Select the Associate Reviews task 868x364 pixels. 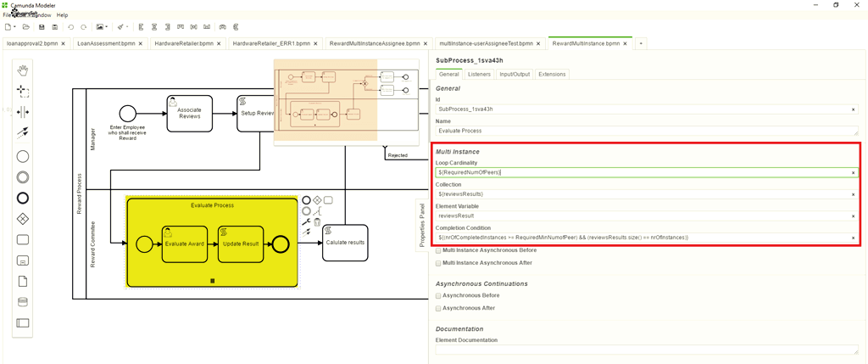(x=189, y=113)
